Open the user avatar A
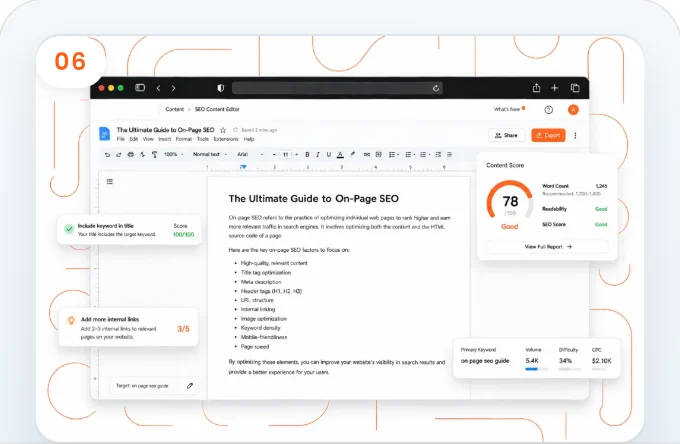This screenshot has height=444, width=680. point(573,110)
